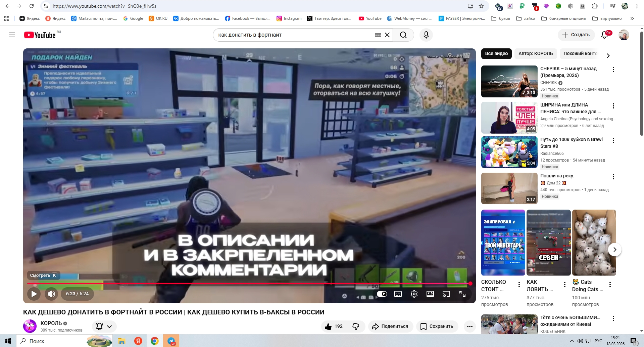Image resolution: width=644 pixels, height=347 pixels.
Task: Cast video to another device
Action: 446,294
